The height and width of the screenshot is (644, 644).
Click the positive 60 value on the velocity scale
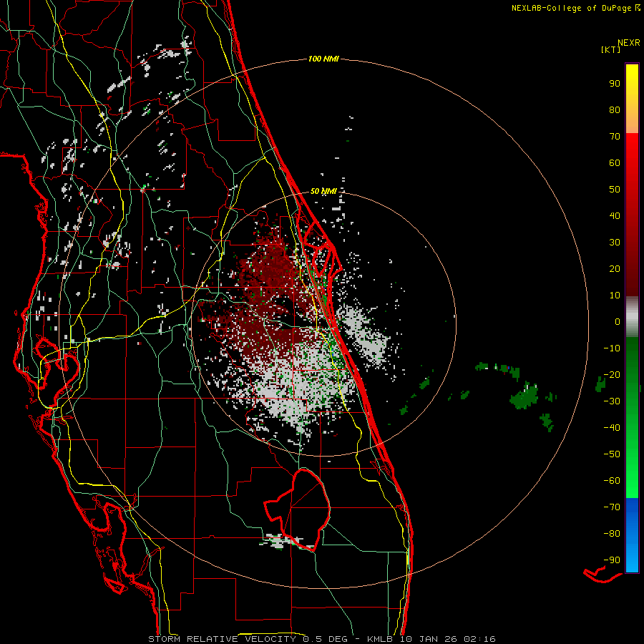(x=615, y=163)
